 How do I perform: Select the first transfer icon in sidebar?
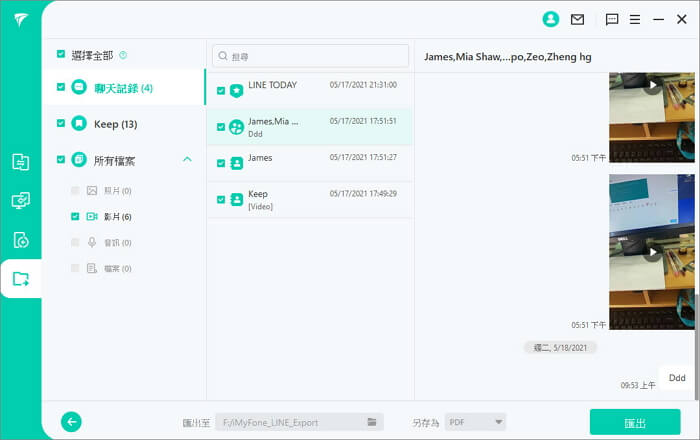(21, 162)
